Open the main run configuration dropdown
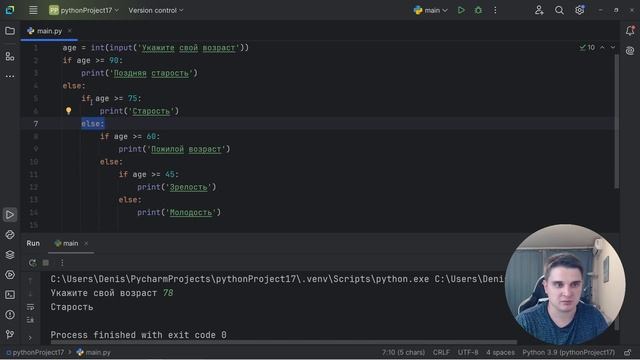The image size is (640, 360). click(430, 10)
